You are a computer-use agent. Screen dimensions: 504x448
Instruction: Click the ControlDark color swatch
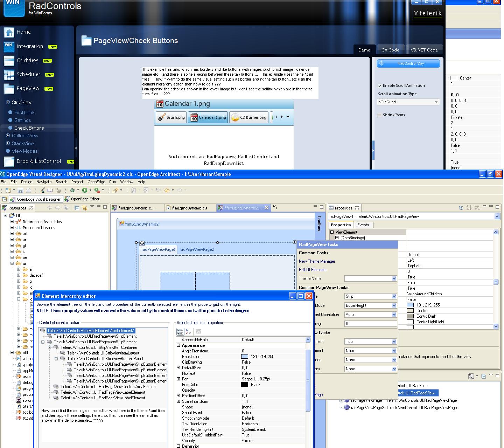click(x=411, y=316)
